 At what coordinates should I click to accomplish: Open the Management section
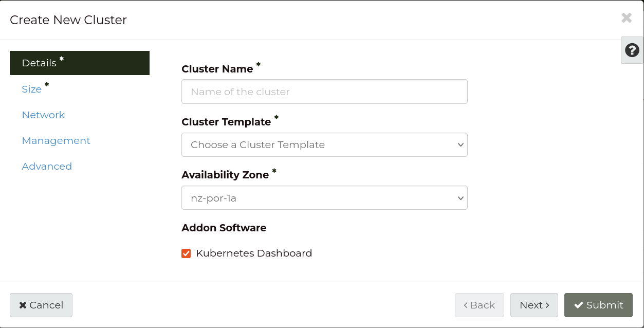point(56,140)
